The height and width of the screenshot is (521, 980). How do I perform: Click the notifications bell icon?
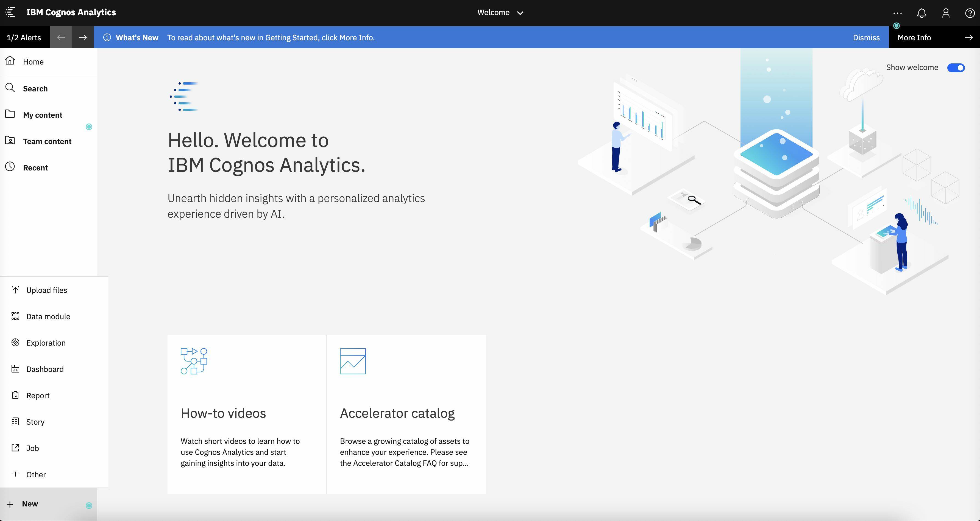point(921,13)
